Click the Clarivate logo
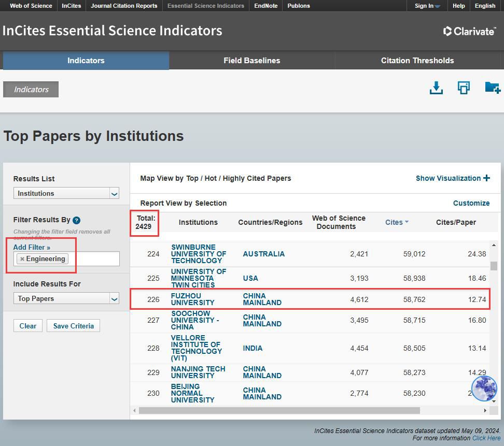Screen dimensions: 504x446 (469, 31)
